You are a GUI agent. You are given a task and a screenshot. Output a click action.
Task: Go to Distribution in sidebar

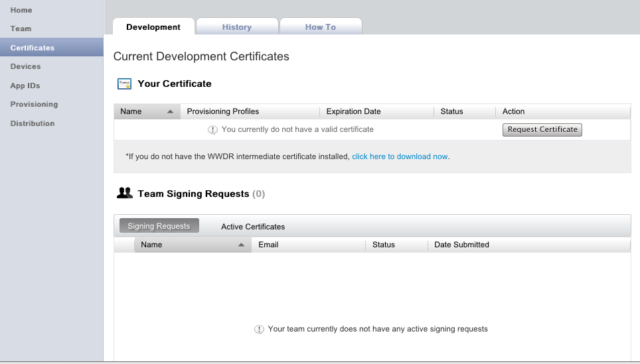pos(33,123)
